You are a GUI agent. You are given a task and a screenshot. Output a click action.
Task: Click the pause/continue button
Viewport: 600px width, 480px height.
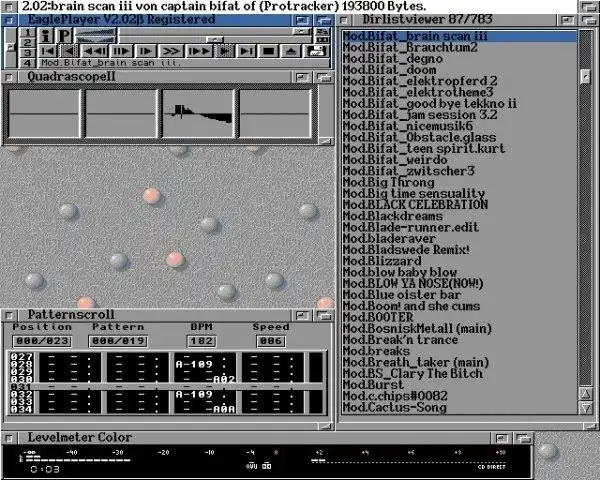pos(121,51)
